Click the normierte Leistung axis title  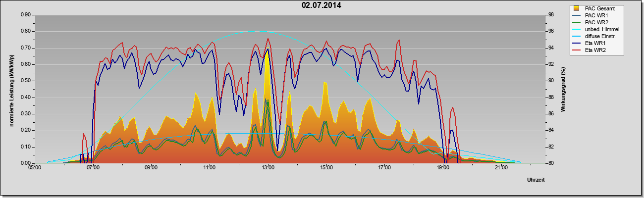pyautogui.click(x=10, y=90)
